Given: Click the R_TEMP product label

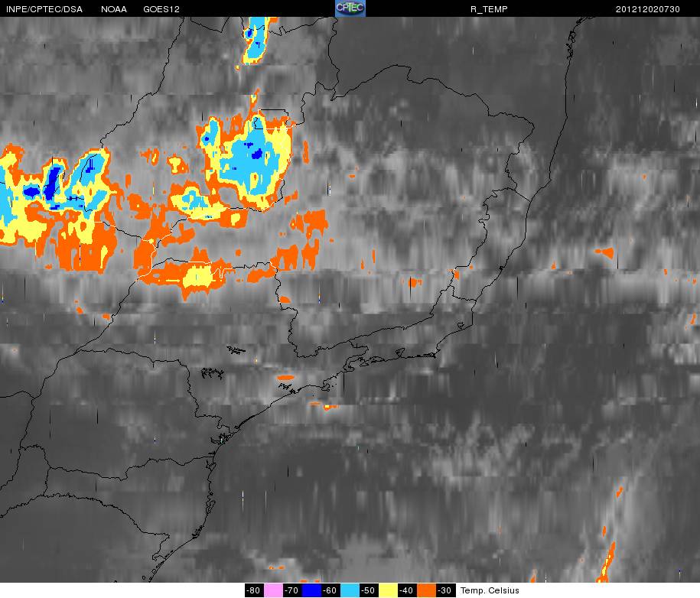Looking at the screenshot, I should click(489, 9).
